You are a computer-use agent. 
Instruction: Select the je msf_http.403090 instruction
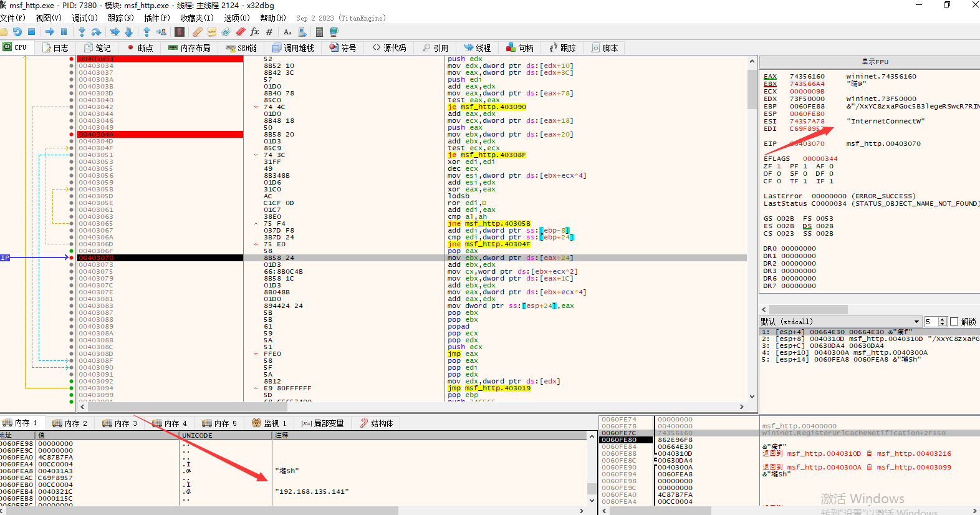[487, 107]
